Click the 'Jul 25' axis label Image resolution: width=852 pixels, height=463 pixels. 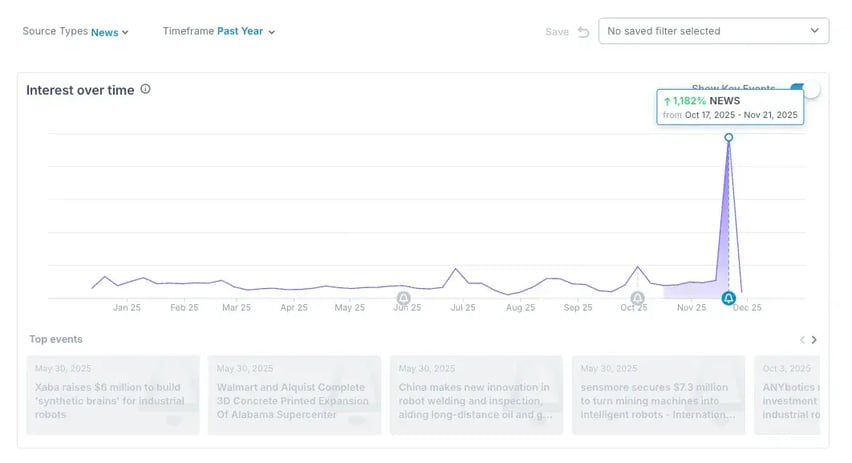(x=463, y=308)
